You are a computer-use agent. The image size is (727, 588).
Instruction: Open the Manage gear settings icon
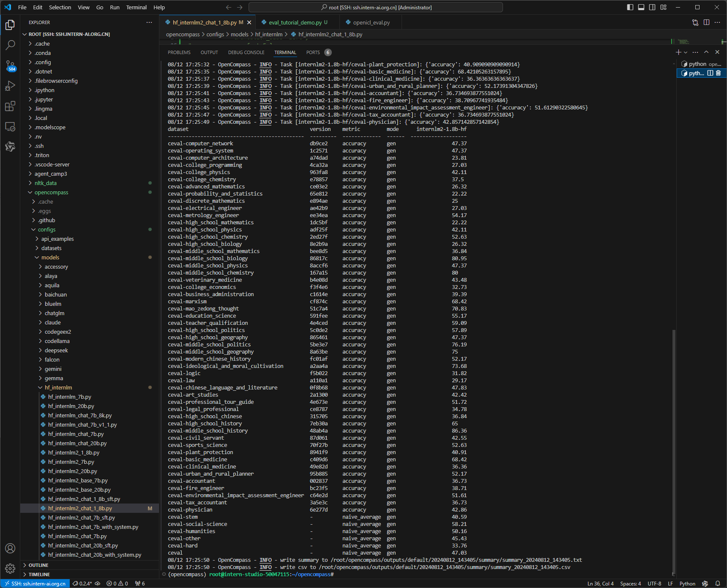[10, 569]
